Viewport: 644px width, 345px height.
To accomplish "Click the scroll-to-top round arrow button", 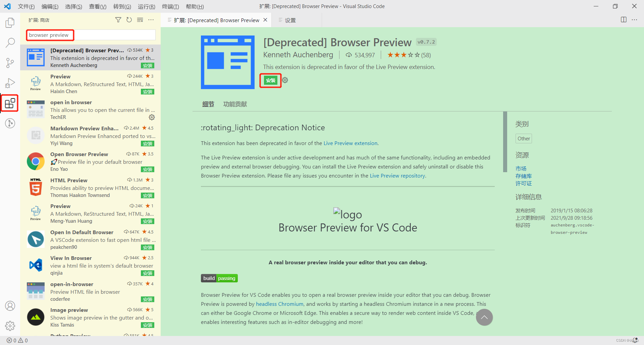I will (484, 317).
